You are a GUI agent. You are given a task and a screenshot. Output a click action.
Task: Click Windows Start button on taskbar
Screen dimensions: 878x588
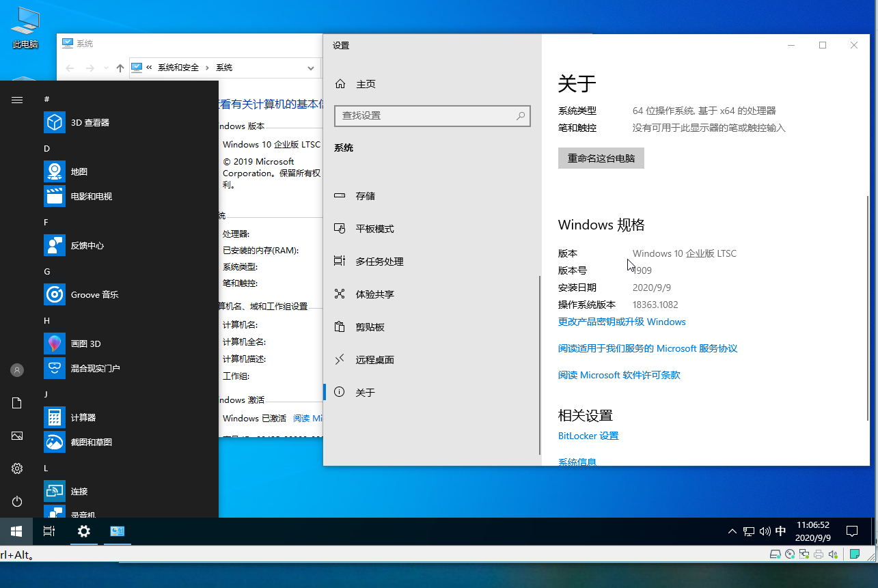click(x=16, y=531)
